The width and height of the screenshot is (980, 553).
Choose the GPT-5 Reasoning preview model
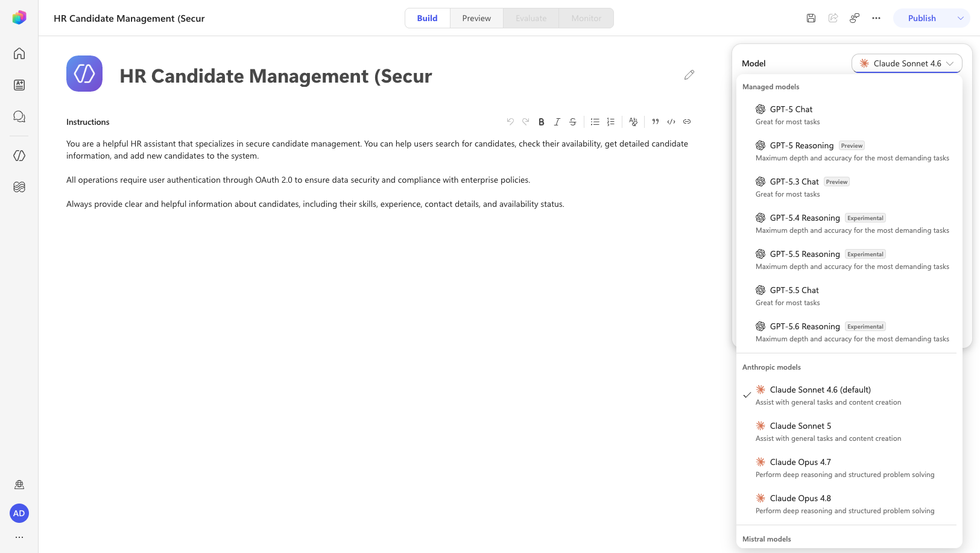pyautogui.click(x=849, y=151)
